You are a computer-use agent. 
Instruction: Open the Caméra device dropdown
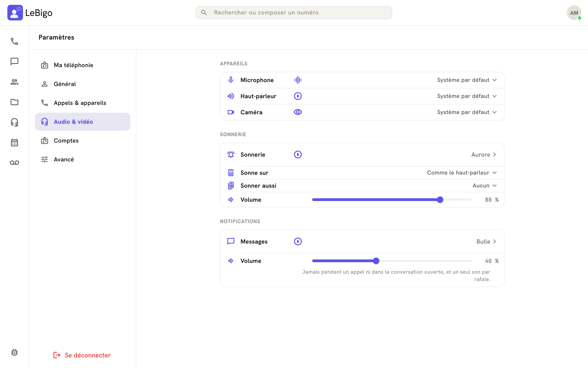click(467, 112)
